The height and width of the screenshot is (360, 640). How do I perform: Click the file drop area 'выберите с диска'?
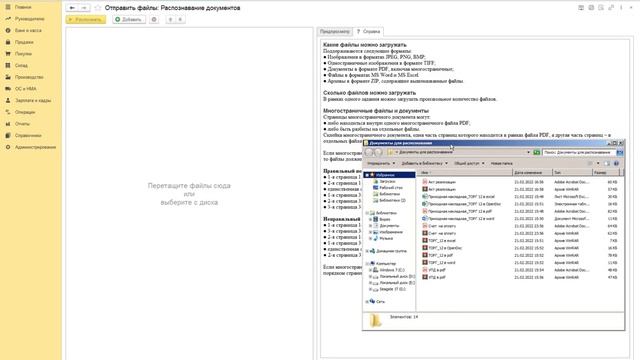[189, 202]
